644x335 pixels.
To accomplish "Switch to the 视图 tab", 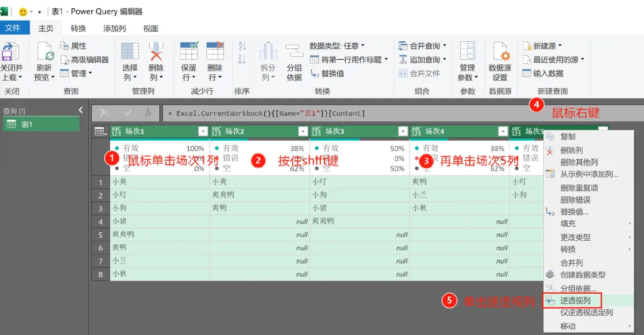I will tap(150, 28).
